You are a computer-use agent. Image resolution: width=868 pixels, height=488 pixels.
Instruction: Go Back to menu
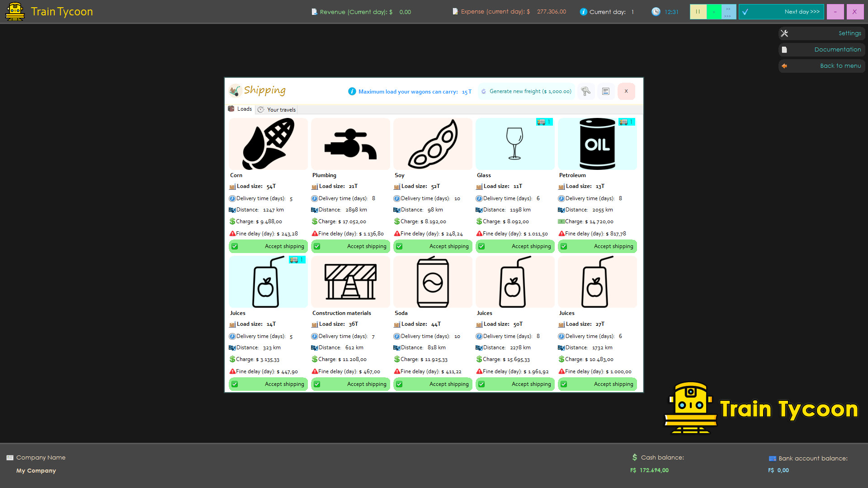(x=821, y=66)
